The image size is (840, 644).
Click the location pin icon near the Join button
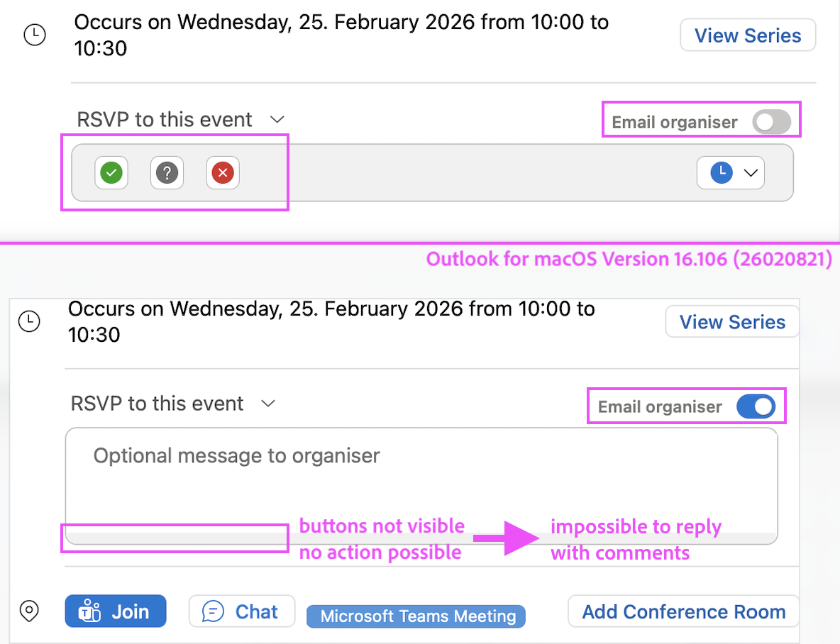click(29, 611)
